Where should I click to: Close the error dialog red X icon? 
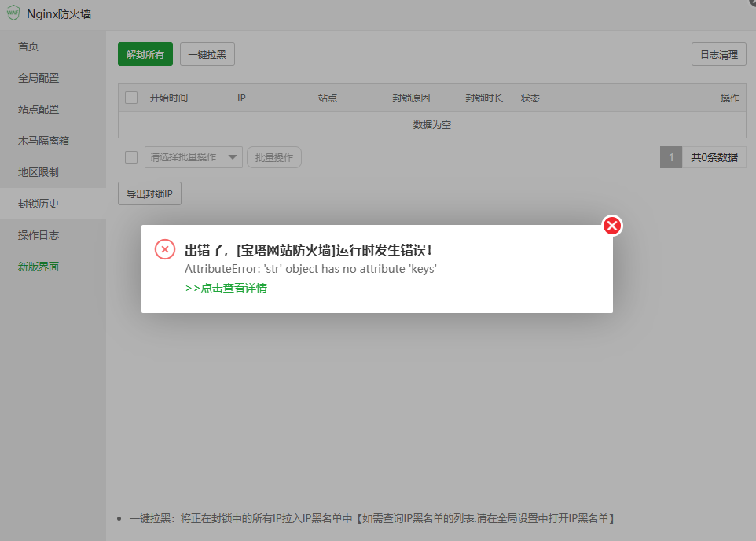pyautogui.click(x=612, y=226)
